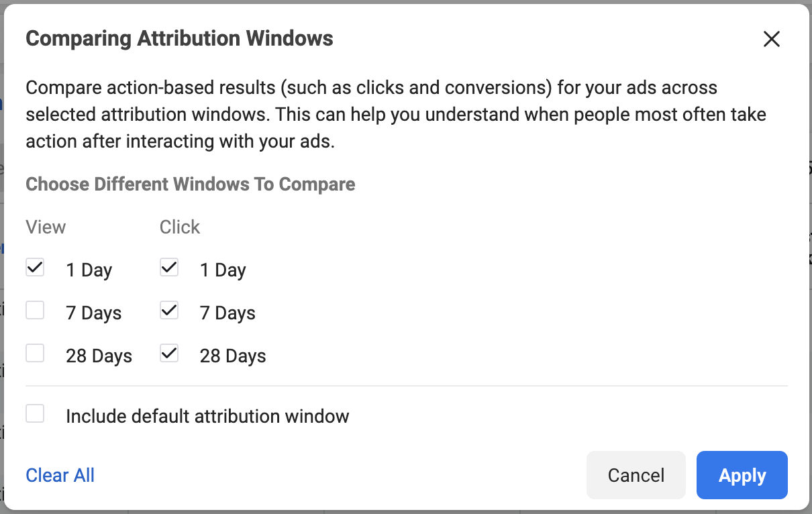This screenshot has height=514, width=812.
Task: Disable the Click 7 Days checkbox
Action: click(169, 310)
